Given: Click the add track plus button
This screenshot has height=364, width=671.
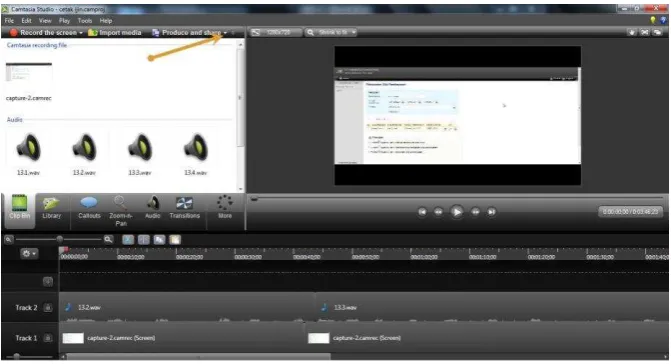Looking at the screenshot, I should [x=48, y=281].
